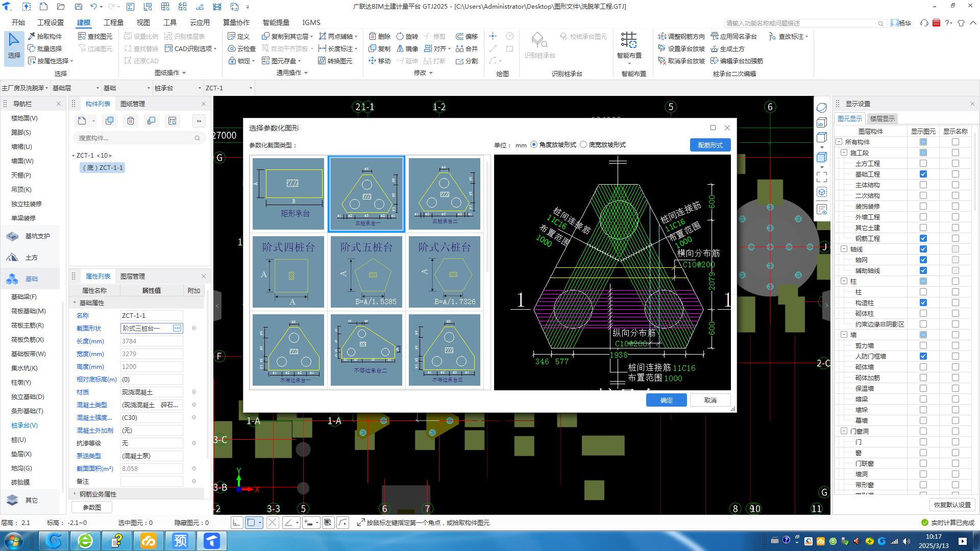Open the 工程设置 ribbon tab
Image resolution: width=980 pixels, height=551 pixels.
point(51,22)
